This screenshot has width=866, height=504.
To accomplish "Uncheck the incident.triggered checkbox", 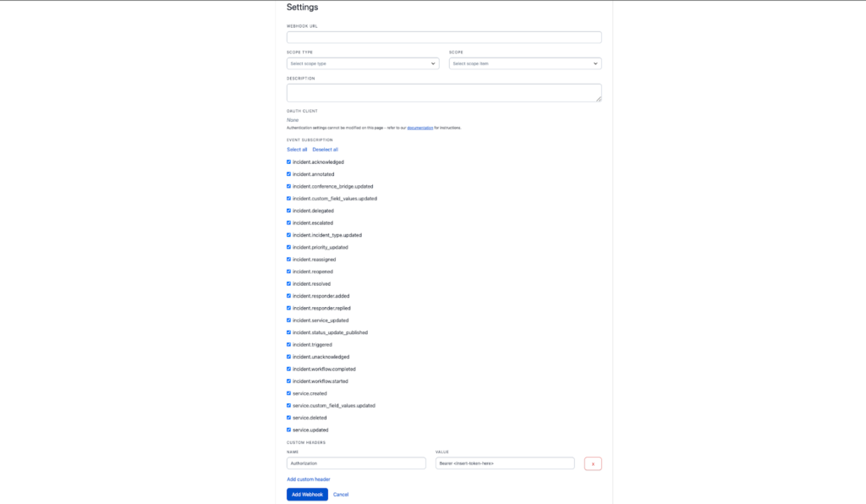I will click(x=289, y=344).
